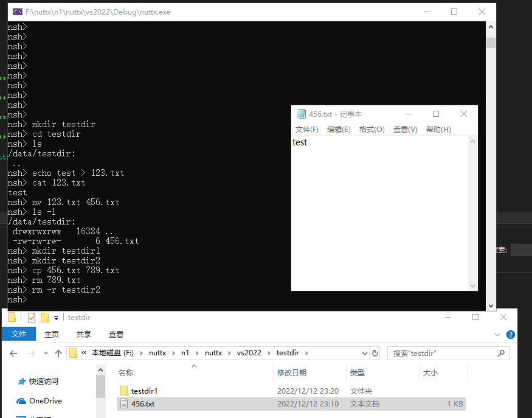
Task: Open Notepad 格式(O) menu
Action: 372,130
